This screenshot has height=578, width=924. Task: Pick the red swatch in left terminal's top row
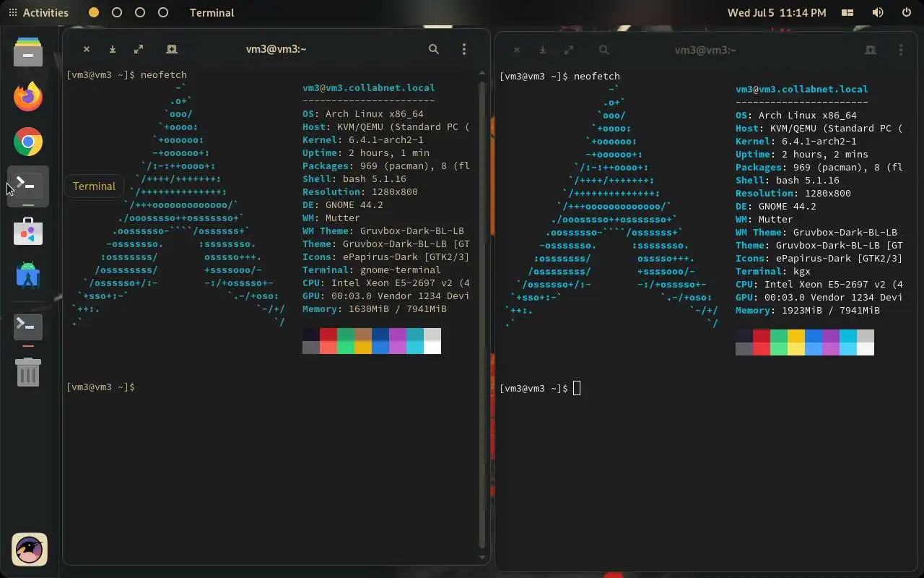pos(328,335)
